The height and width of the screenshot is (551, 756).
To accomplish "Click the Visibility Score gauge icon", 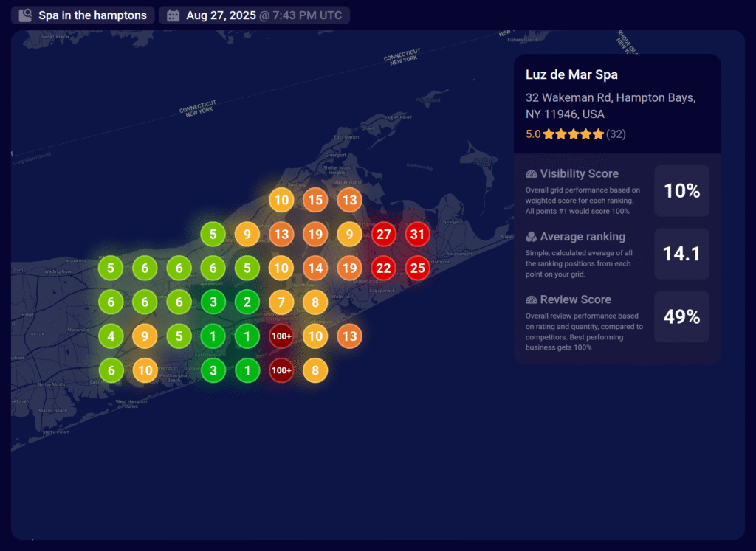I will pyautogui.click(x=531, y=174).
